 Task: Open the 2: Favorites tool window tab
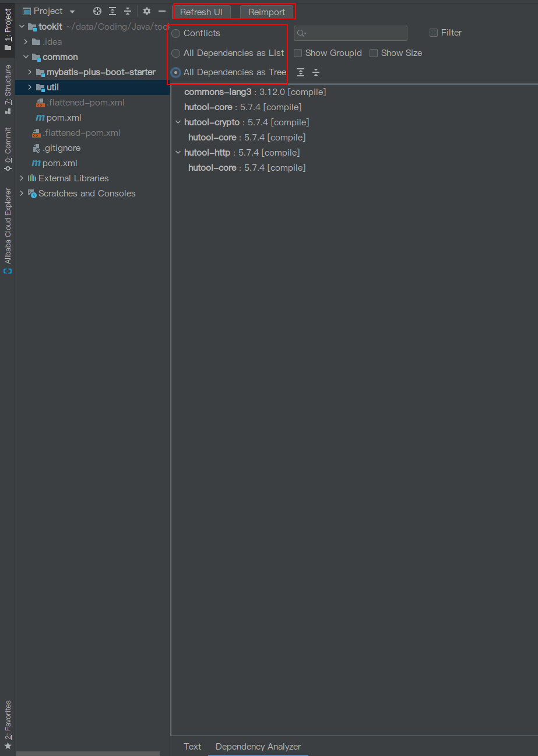point(8,725)
